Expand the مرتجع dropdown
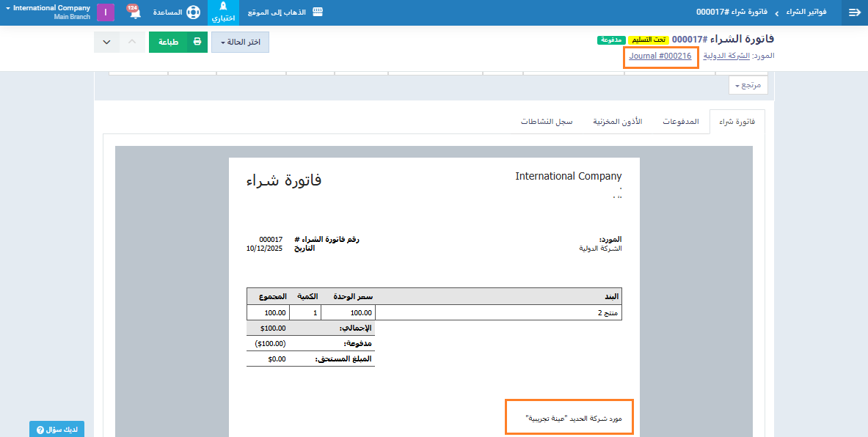This screenshot has width=868, height=437. 748,86
